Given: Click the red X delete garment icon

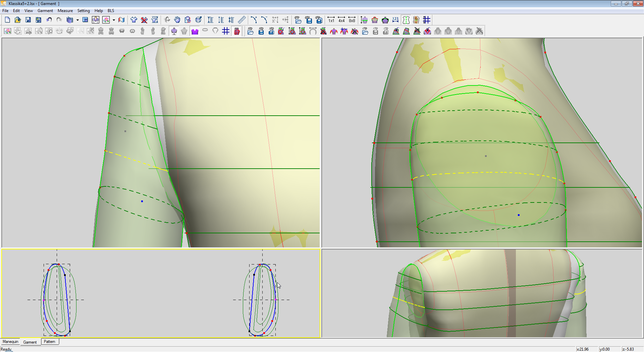Looking at the screenshot, I should (x=144, y=20).
